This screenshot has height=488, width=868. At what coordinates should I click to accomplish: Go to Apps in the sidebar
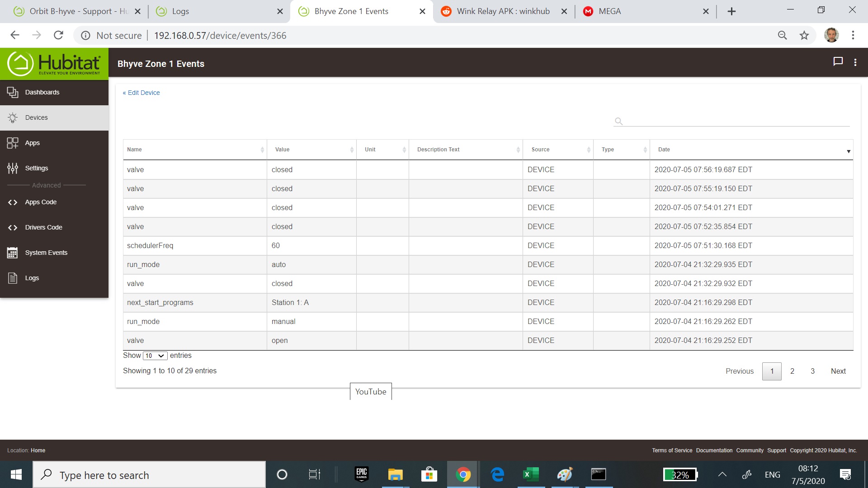pos(54,143)
